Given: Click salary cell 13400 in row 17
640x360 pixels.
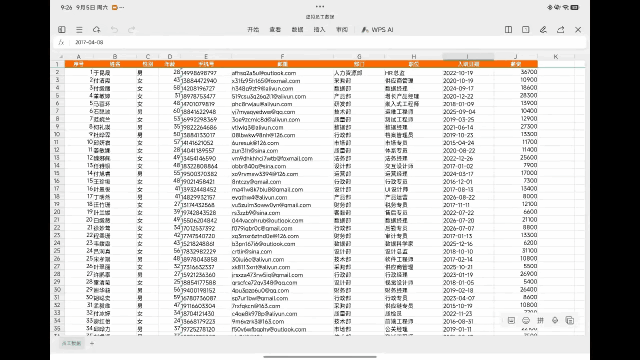Looking at the screenshot, I should [x=516, y=189].
